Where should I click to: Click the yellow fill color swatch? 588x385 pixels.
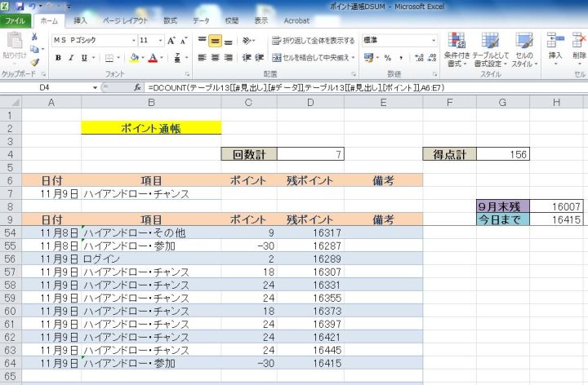point(135,57)
